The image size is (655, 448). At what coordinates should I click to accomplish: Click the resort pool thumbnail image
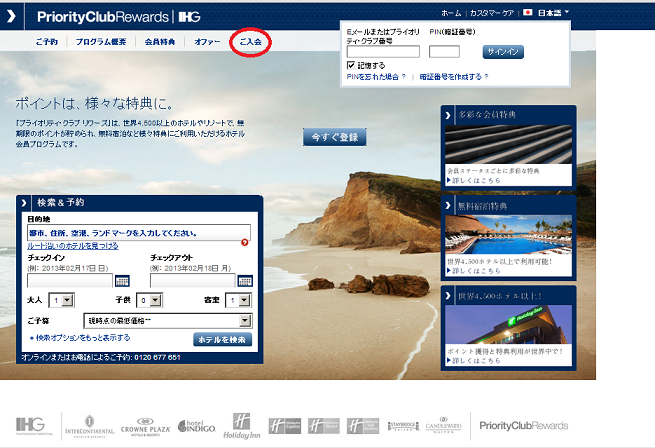point(508,234)
